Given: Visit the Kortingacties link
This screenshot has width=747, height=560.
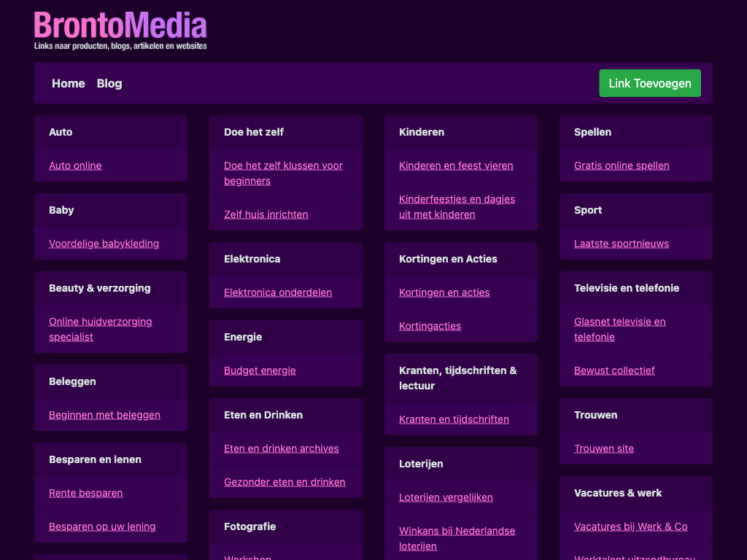Looking at the screenshot, I should (430, 326).
